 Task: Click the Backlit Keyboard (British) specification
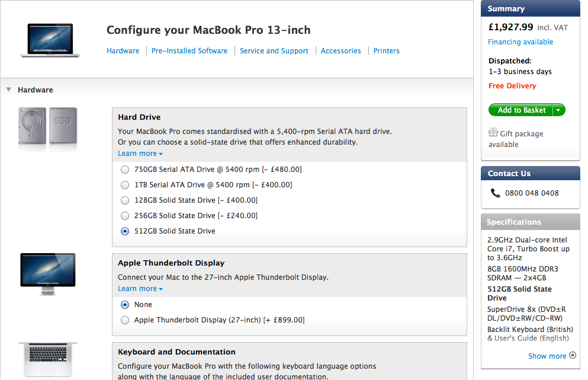coord(530,334)
